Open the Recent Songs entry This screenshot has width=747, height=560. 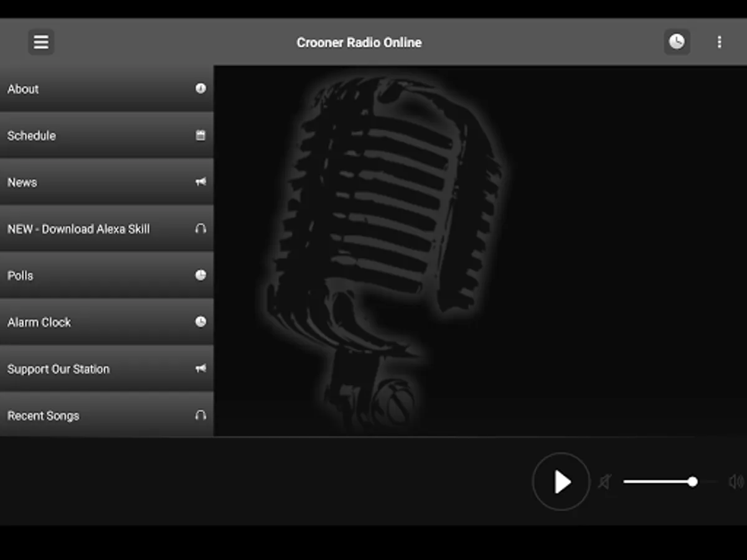tap(106, 415)
